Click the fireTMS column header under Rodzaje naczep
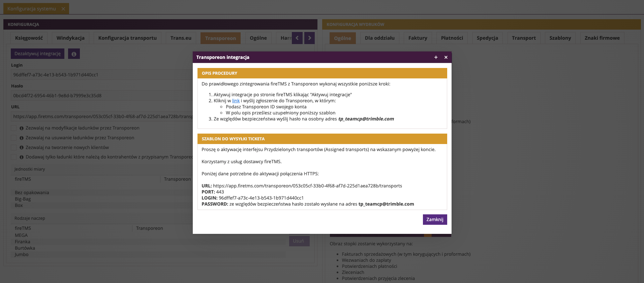Screen dimensions: 644x283 (71, 228)
